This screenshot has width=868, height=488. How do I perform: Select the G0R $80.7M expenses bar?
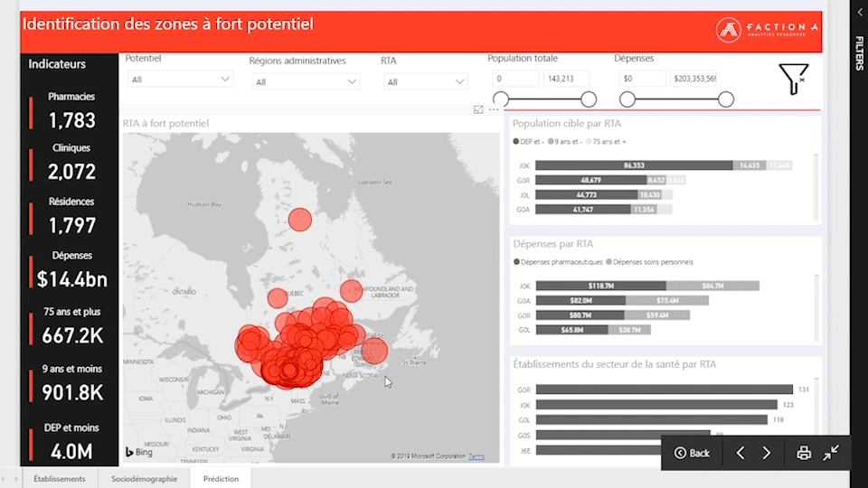point(580,316)
